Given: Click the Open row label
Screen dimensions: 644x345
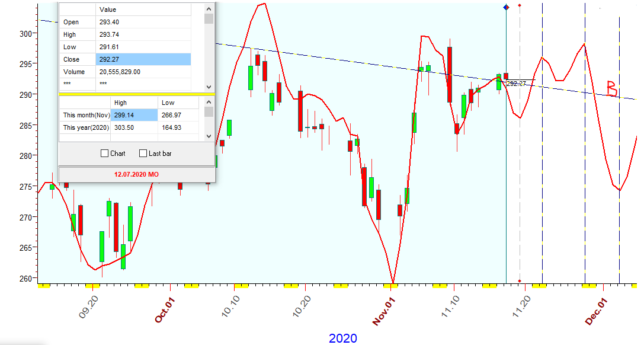Looking at the screenshot, I should pos(71,22).
